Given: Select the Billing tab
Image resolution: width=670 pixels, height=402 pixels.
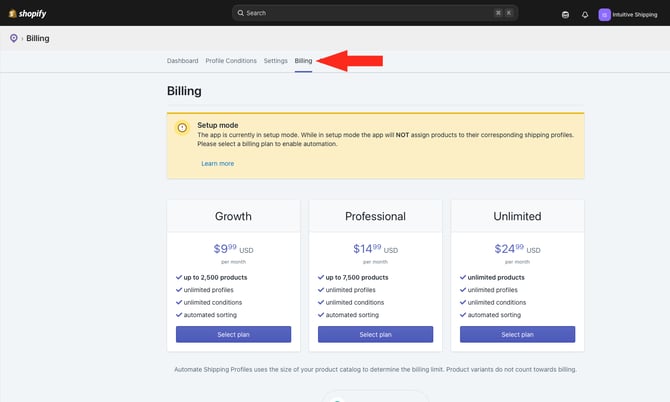Looking at the screenshot, I should tap(303, 61).
